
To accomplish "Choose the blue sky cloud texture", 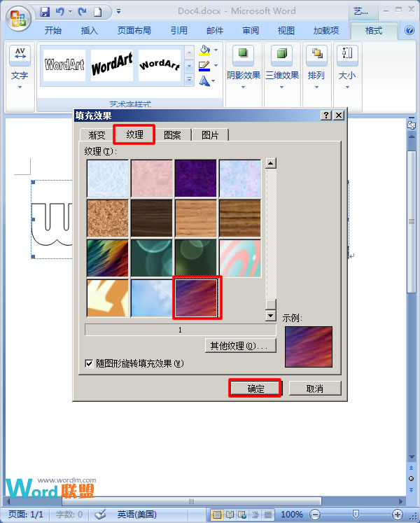I will (x=152, y=298).
